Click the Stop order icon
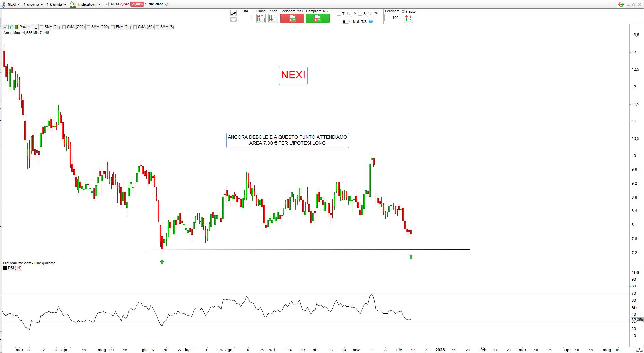The height and width of the screenshot is (353, 644). pyautogui.click(x=273, y=18)
